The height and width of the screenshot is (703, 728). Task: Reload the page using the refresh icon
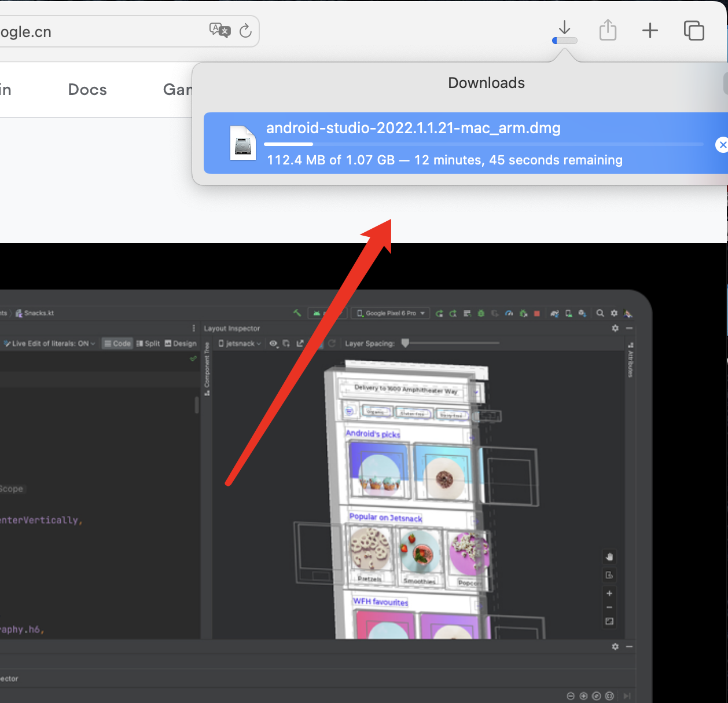click(x=245, y=31)
